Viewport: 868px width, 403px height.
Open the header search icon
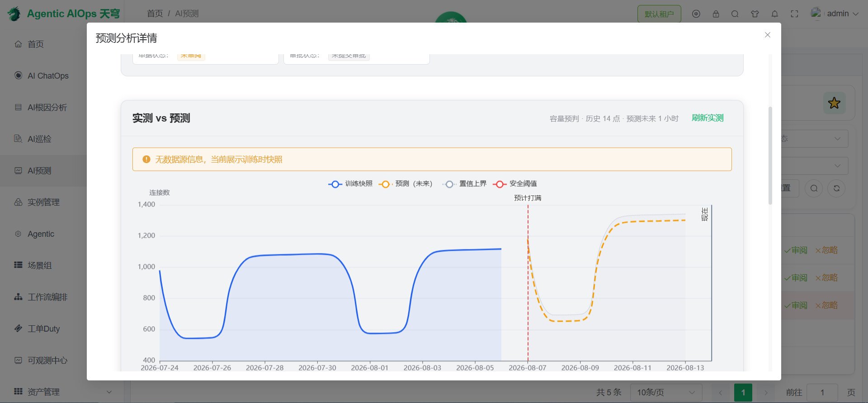pyautogui.click(x=735, y=14)
